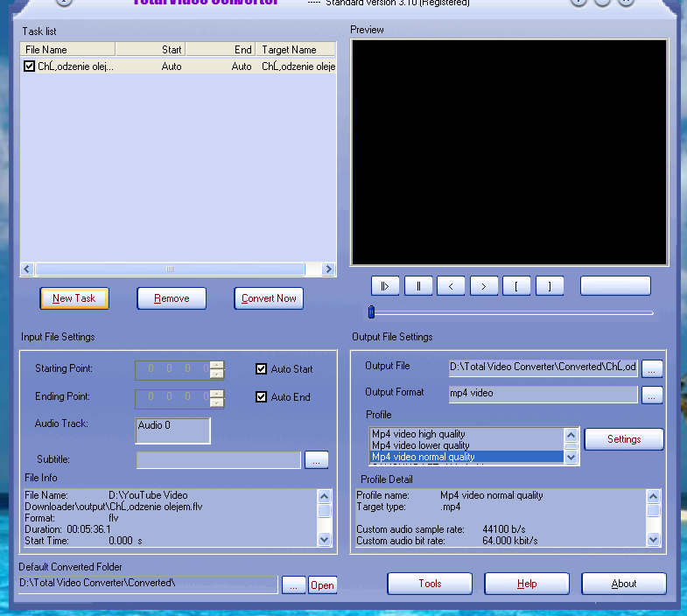Click the preview seek slider handle
Image resolution: width=687 pixels, height=616 pixels.
(372, 312)
